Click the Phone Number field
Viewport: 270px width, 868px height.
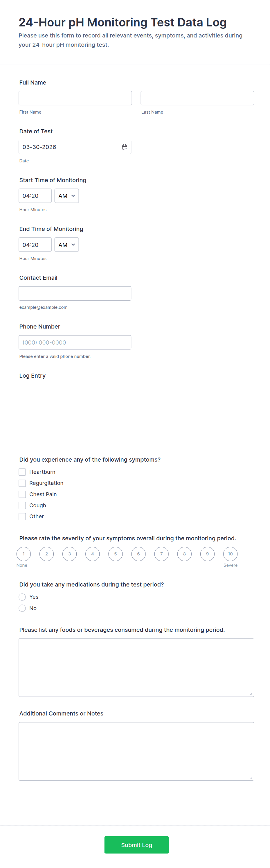[x=75, y=342]
